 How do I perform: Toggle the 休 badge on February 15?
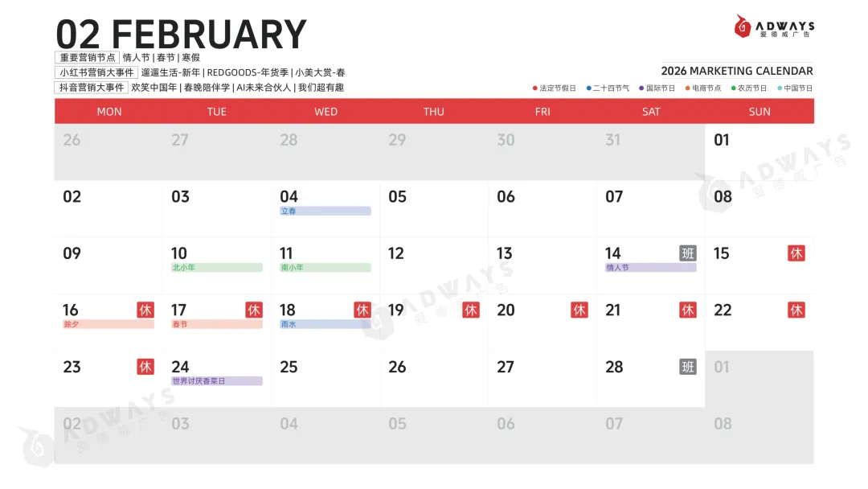pos(796,253)
